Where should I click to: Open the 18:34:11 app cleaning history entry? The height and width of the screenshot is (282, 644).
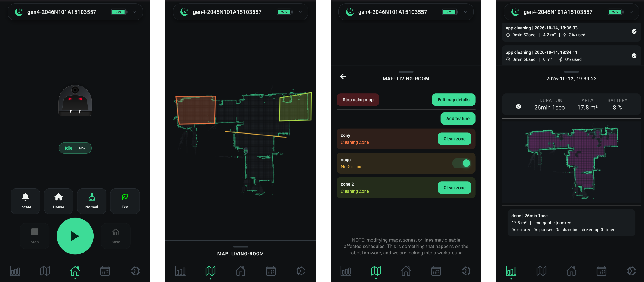tap(571, 56)
